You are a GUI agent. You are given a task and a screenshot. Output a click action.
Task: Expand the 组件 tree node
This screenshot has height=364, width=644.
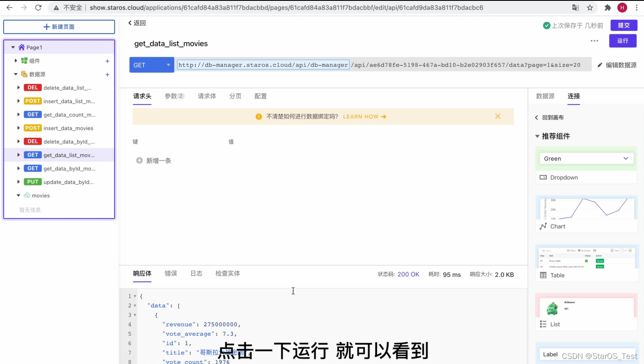[x=16, y=61]
